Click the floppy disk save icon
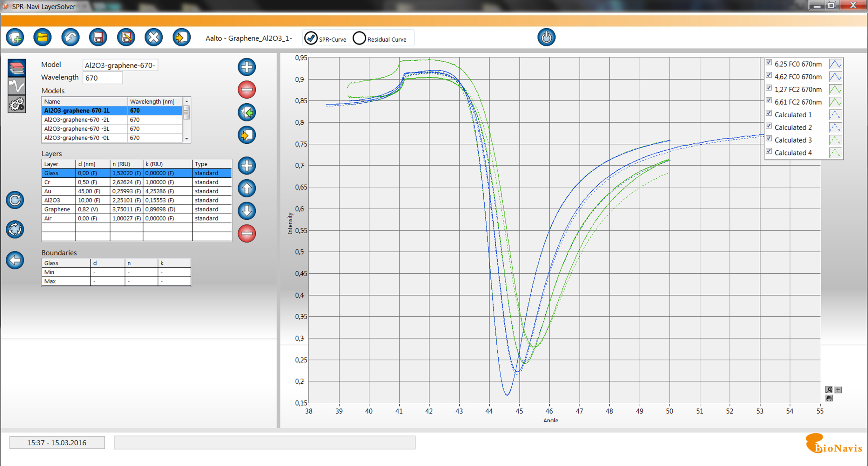868x466 pixels. pos(98,38)
